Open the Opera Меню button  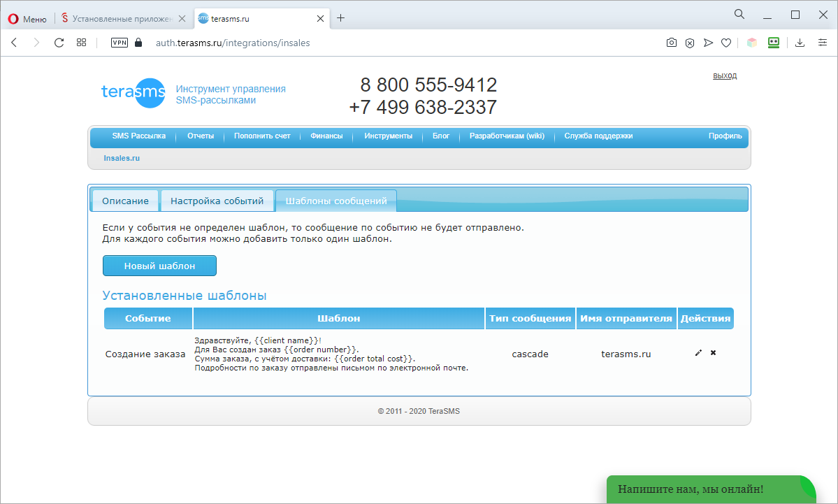(28, 19)
